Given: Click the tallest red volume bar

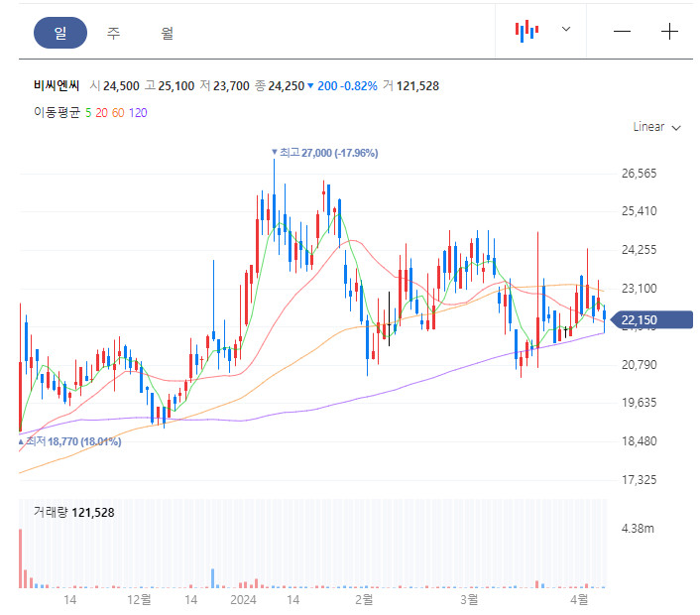Looking at the screenshot, I should (20, 558).
